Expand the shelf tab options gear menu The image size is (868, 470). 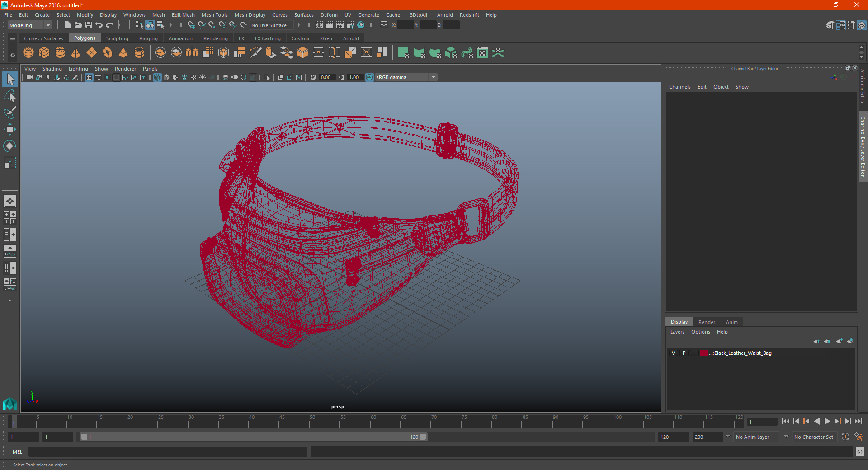coord(13,55)
